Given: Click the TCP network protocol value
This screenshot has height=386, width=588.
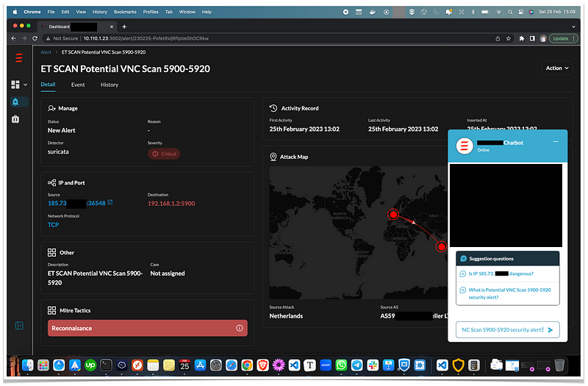Looking at the screenshot, I should pyautogui.click(x=53, y=225).
